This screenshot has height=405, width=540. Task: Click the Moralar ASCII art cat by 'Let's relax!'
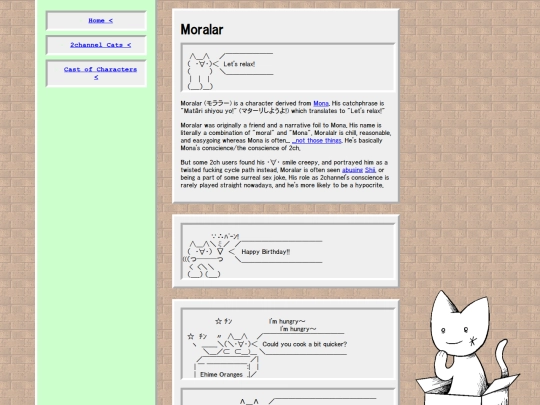(x=201, y=71)
